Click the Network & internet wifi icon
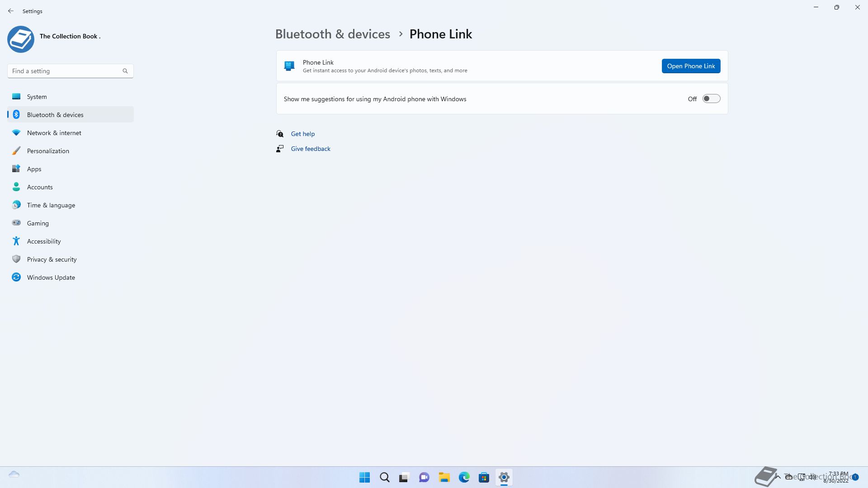 tap(16, 132)
